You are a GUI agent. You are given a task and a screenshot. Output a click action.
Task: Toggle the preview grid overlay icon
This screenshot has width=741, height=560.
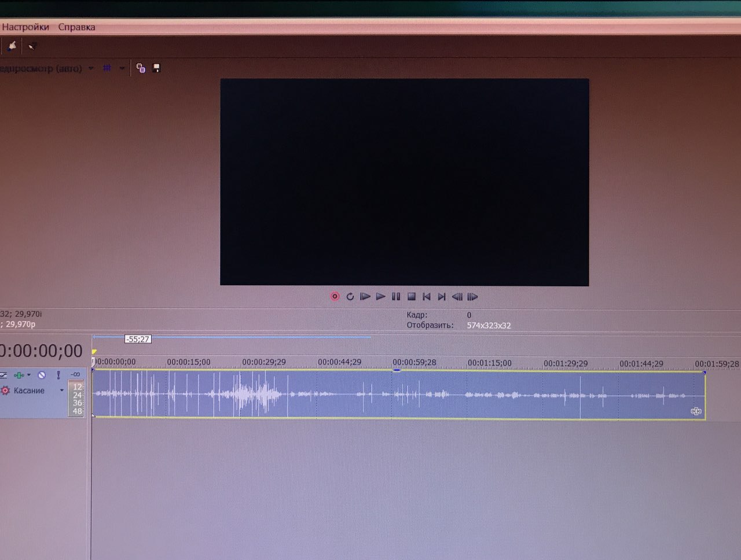(107, 68)
